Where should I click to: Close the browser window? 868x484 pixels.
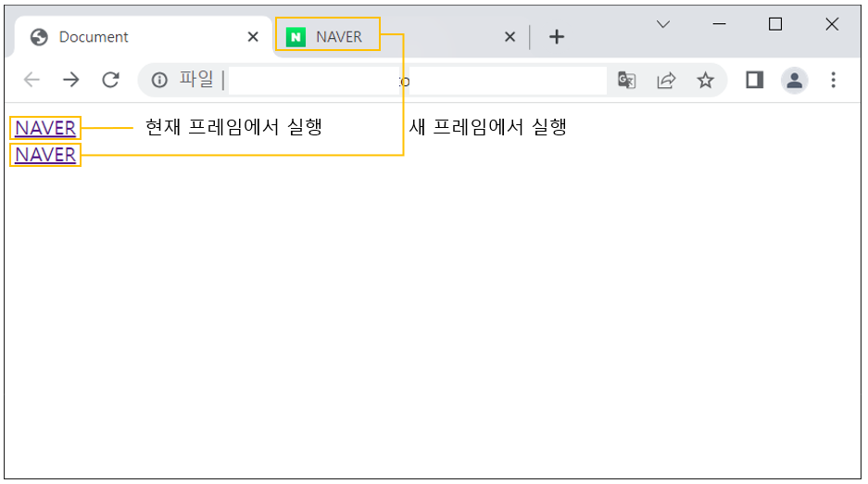pos(832,24)
